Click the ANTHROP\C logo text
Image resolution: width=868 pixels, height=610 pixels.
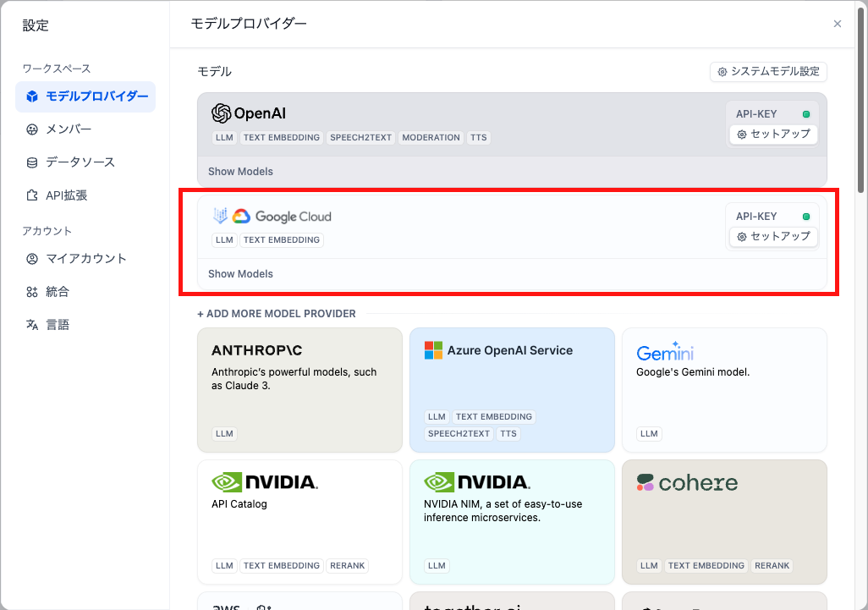[257, 350]
